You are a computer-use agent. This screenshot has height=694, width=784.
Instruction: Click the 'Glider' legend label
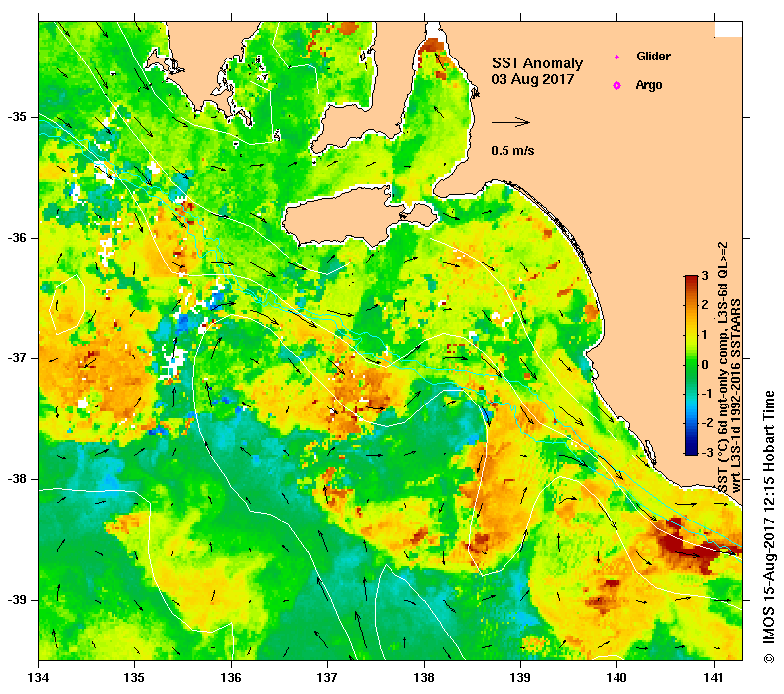tap(653, 56)
